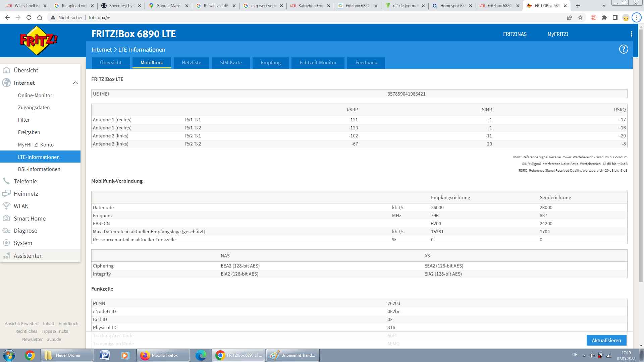Switch to the SIM-Karte tab

click(231, 63)
